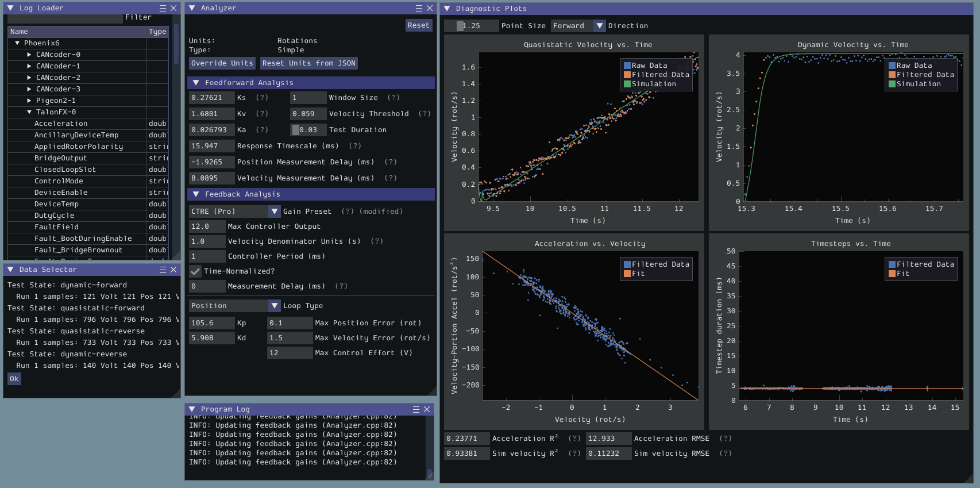Select the DeviceTemp entry in tree
Image resolution: width=980 pixels, height=488 pixels.
click(56, 204)
